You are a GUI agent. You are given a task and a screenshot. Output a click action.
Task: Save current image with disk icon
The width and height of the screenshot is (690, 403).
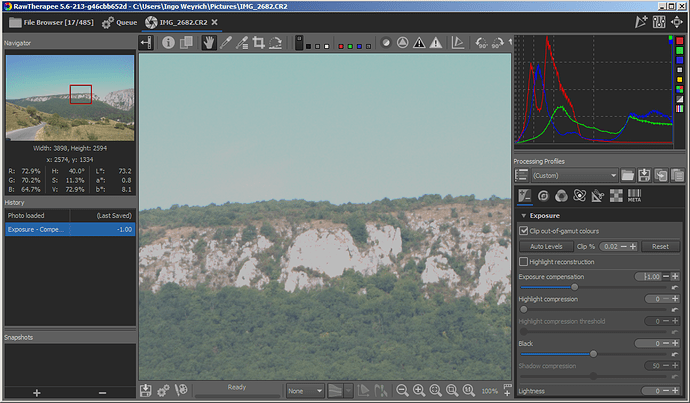[x=146, y=390]
